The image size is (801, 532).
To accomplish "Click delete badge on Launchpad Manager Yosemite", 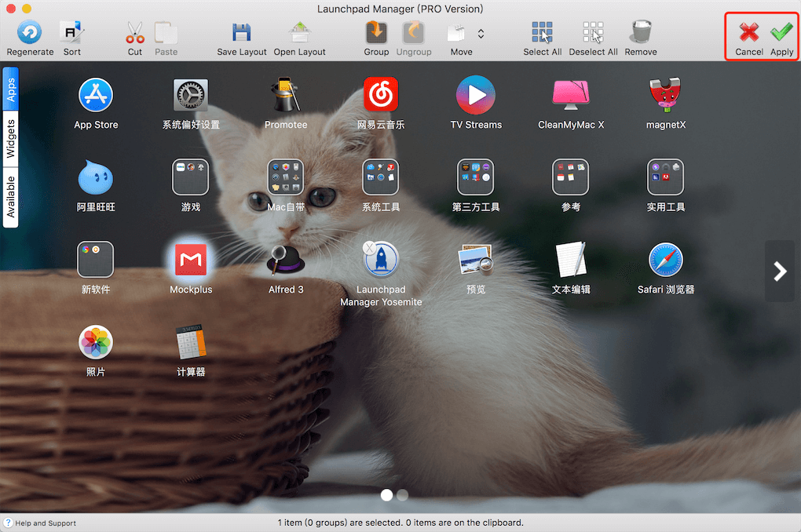I will (x=369, y=248).
